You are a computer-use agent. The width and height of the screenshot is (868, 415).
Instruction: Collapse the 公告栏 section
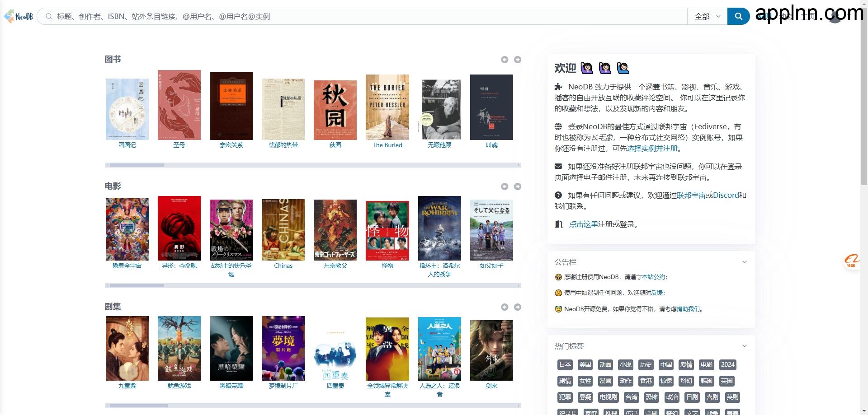tap(744, 262)
